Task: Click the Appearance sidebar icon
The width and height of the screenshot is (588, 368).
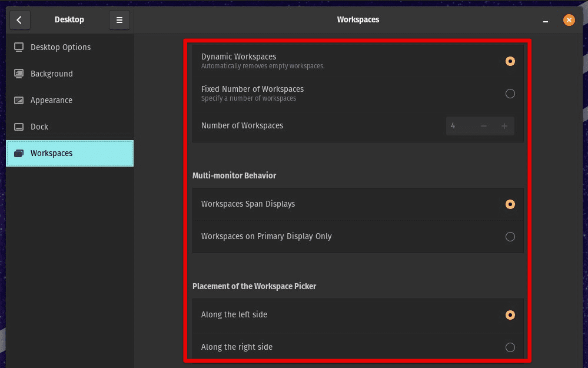Action: (19, 100)
